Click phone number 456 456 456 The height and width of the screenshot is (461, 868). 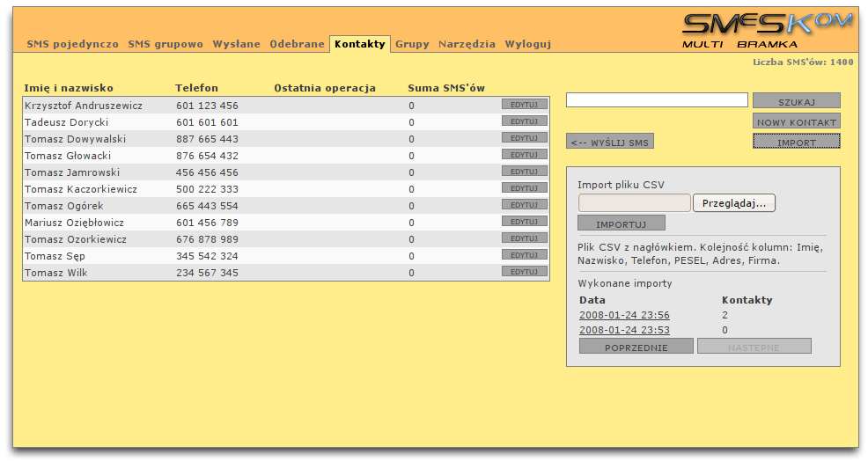click(207, 172)
